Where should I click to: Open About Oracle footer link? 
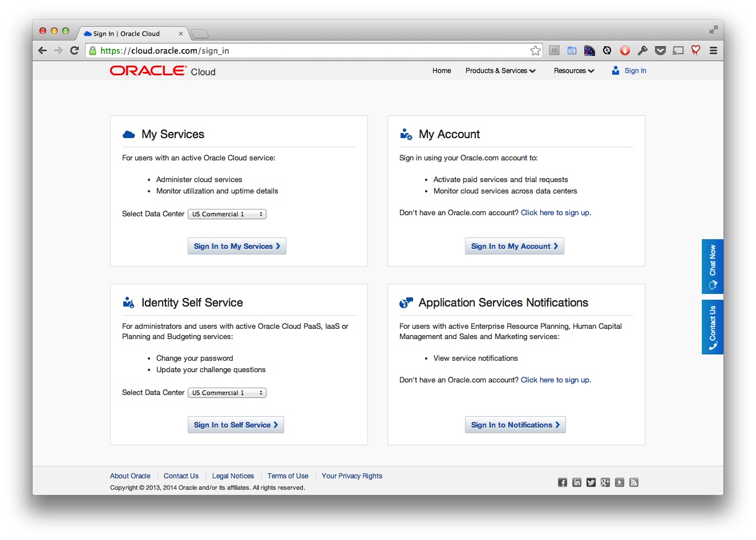coord(130,476)
